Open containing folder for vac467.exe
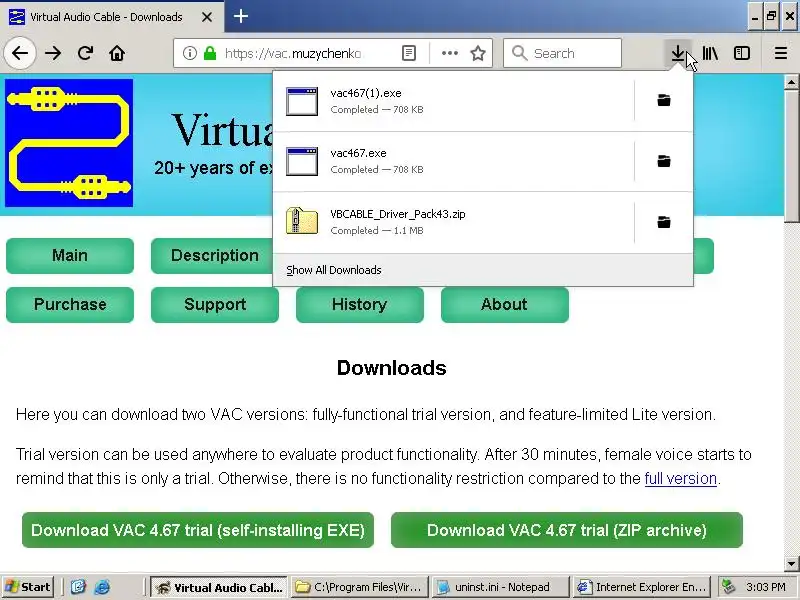 (x=664, y=161)
